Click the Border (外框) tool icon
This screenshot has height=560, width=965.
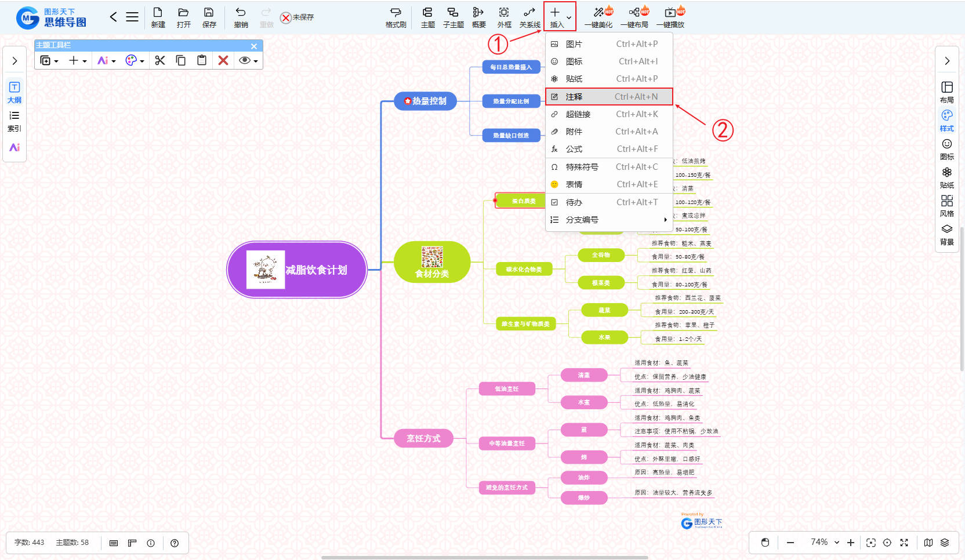point(504,17)
